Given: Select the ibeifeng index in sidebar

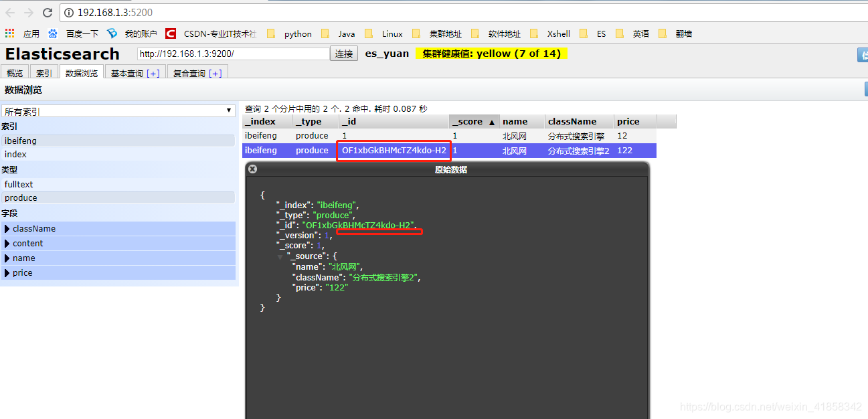Looking at the screenshot, I should 118,141.
